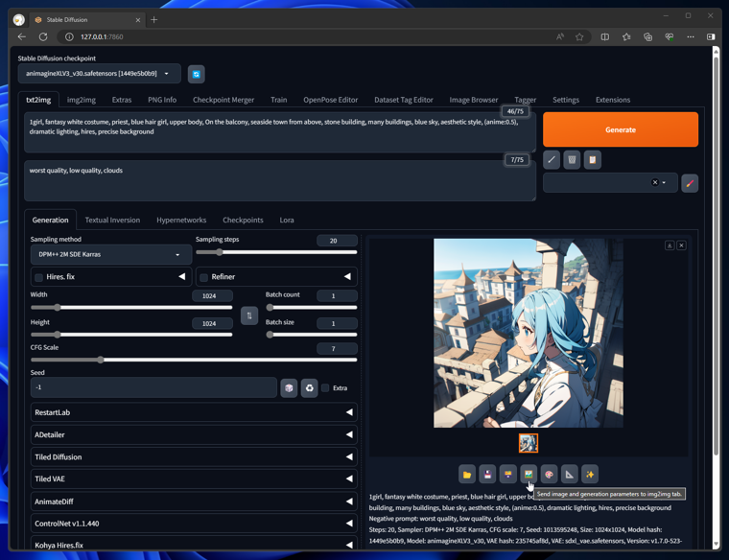Click the Batch count number field
The height and width of the screenshot is (560, 729).
tap(337, 296)
